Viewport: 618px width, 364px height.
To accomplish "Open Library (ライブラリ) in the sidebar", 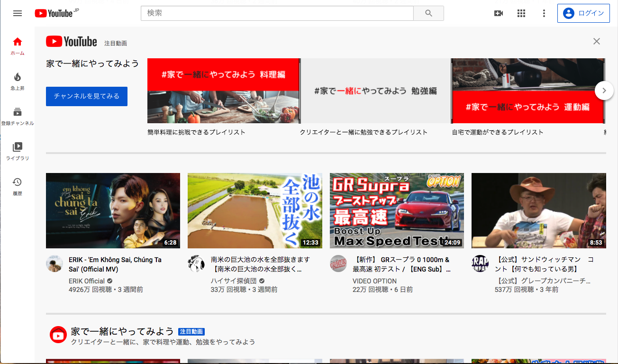I will (x=18, y=151).
